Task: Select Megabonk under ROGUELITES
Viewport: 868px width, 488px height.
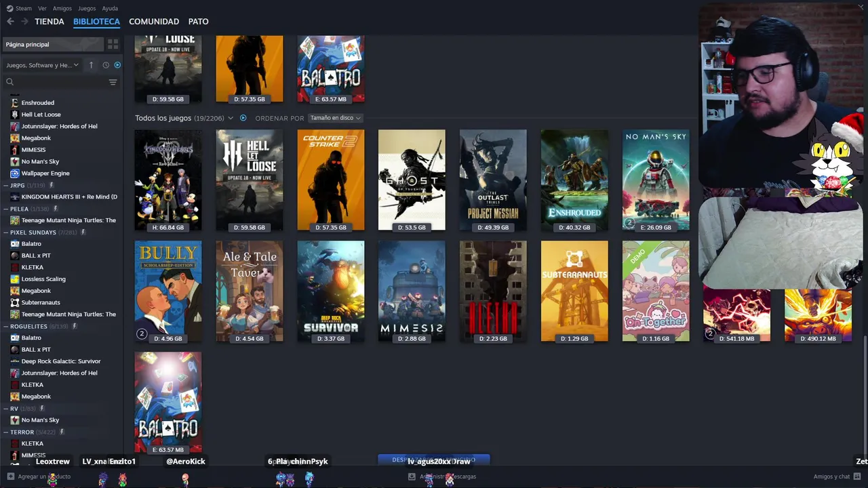Action: tap(36, 396)
